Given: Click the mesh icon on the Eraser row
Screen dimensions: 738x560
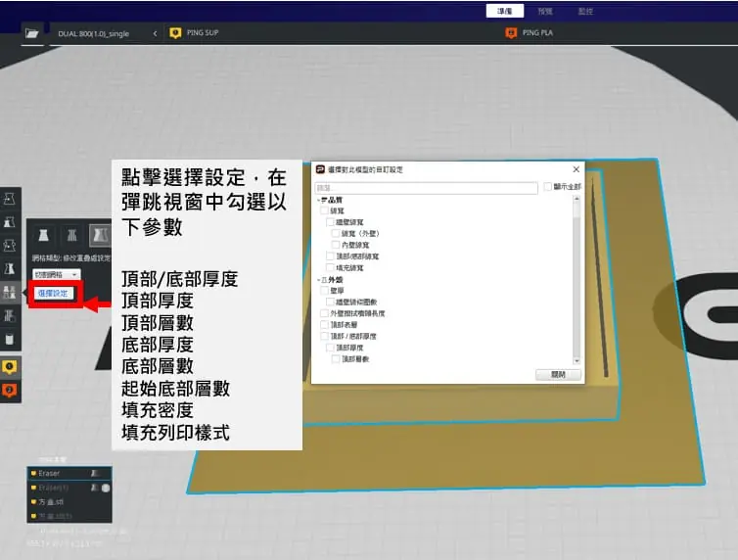Looking at the screenshot, I should click(x=95, y=473).
